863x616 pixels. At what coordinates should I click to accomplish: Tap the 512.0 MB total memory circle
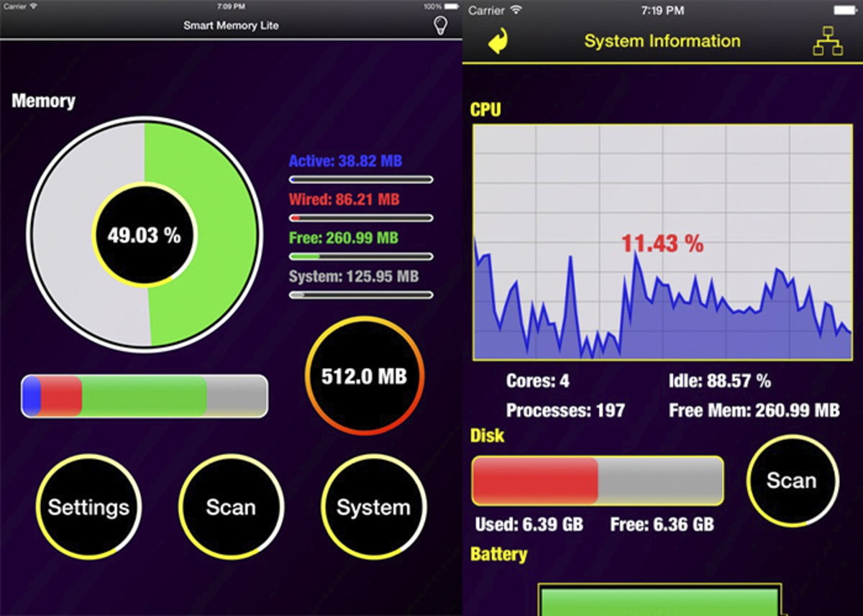(x=365, y=376)
